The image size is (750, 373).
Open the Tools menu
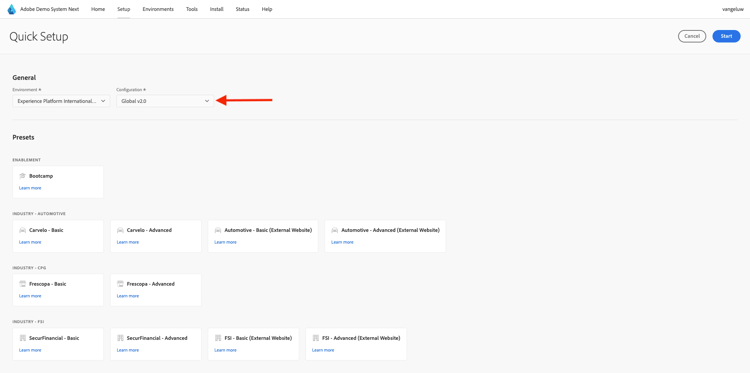(192, 9)
